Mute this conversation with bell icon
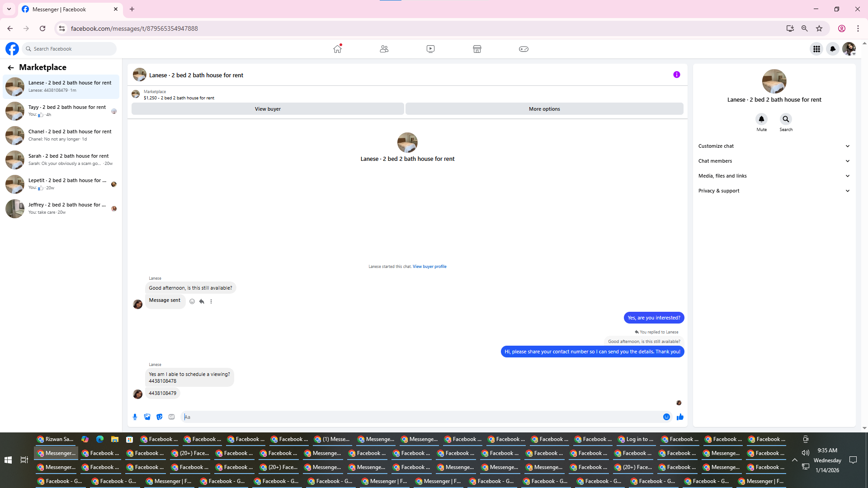The height and width of the screenshot is (488, 868). tap(761, 119)
